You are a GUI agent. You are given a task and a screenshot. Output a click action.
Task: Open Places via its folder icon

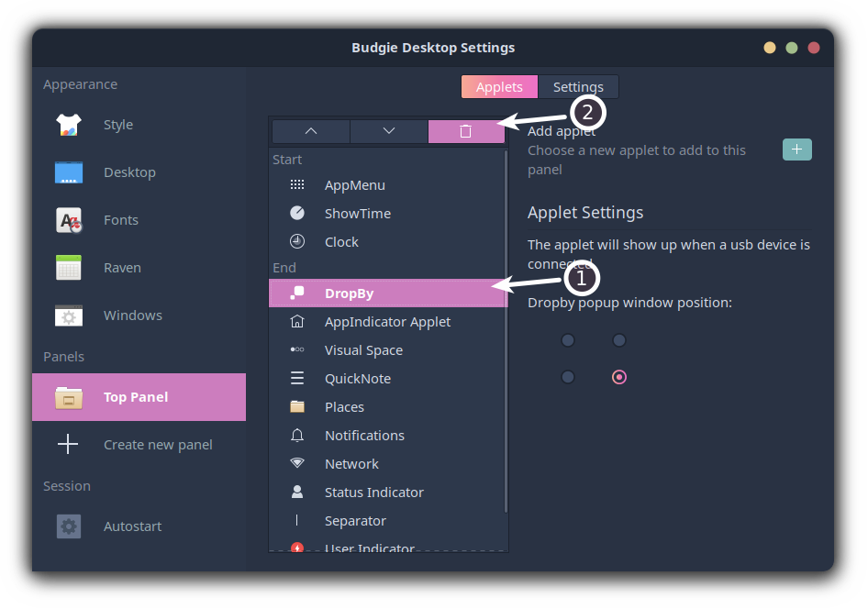[x=296, y=406]
